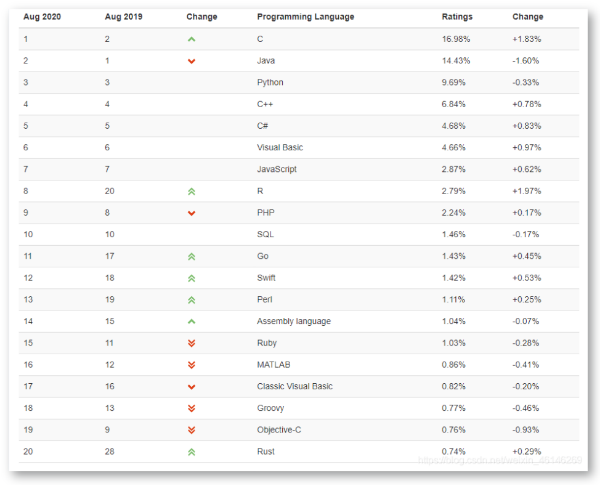
Task: Click the green up arrow beside Assembly language
Action: (x=191, y=321)
